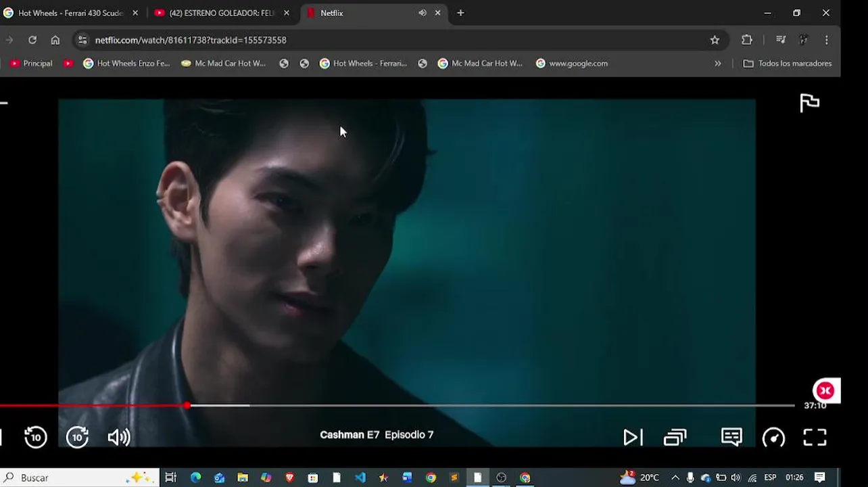
Task: Open the system volume tray icon
Action: [736, 478]
